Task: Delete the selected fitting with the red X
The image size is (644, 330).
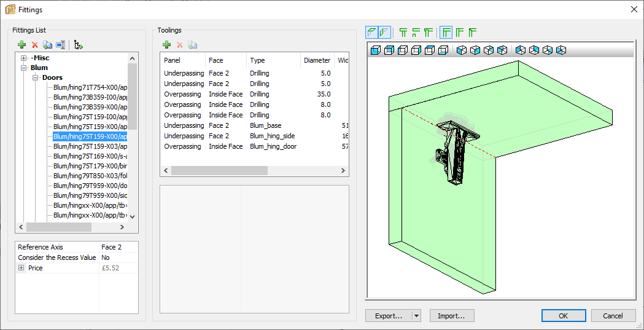Action: pos(35,45)
